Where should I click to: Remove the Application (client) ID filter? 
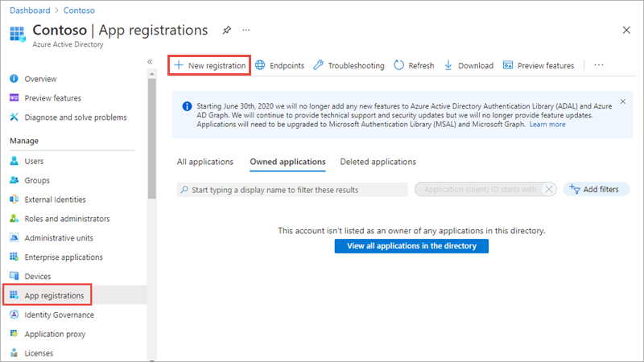(549, 189)
